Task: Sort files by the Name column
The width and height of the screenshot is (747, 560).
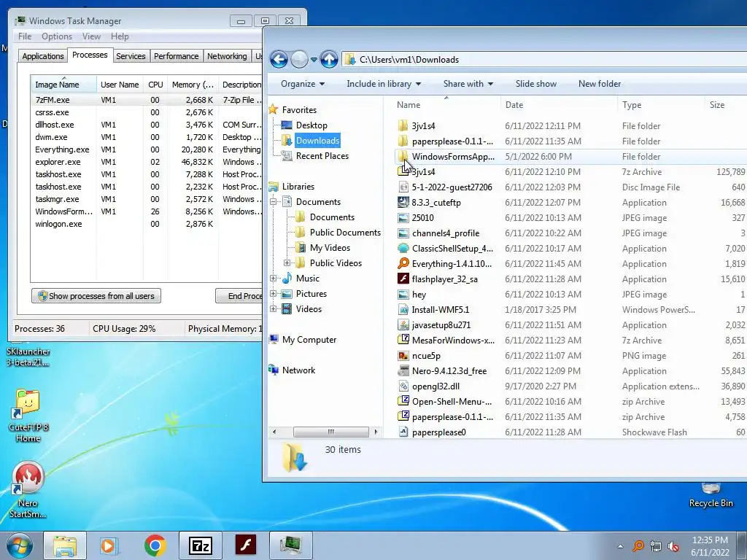Action: [447, 105]
